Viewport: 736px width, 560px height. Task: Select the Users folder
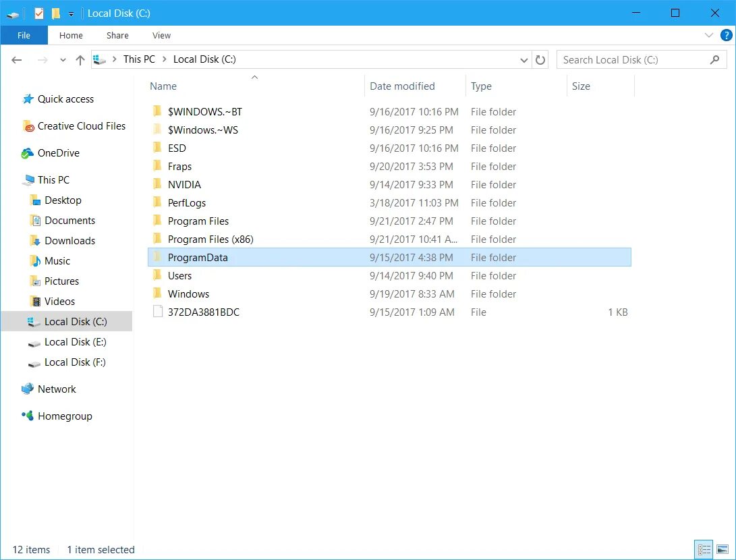click(390, 275)
